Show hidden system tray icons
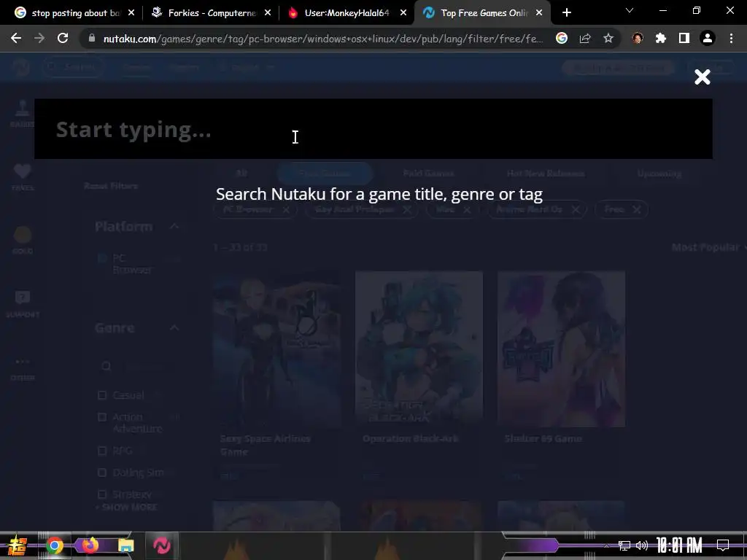This screenshot has height=560, width=747. point(606,545)
